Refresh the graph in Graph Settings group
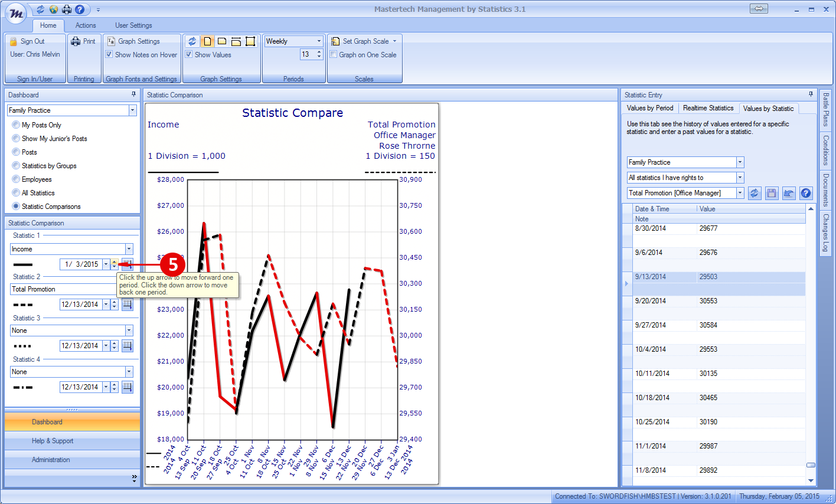Screen dimensions: 836x504 [x=192, y=41]
